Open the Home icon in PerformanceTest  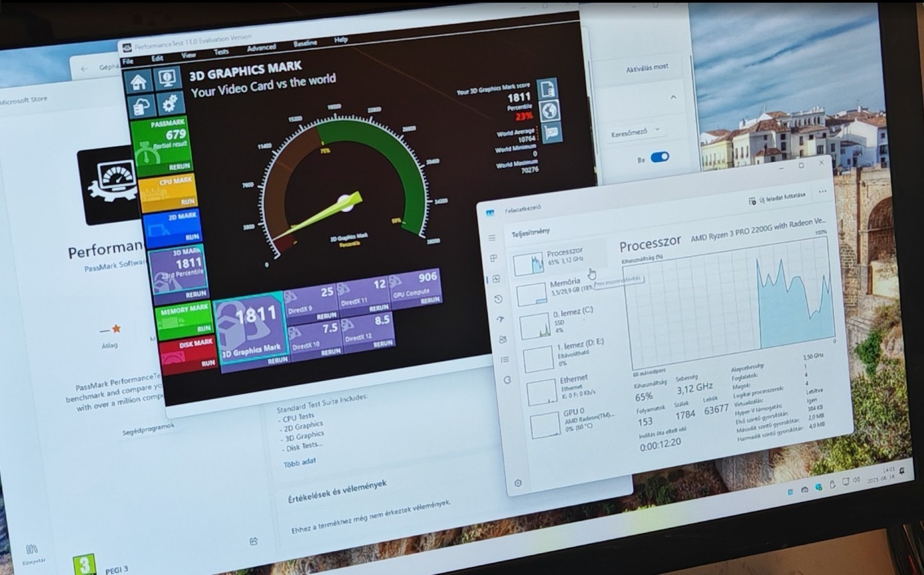138,82
